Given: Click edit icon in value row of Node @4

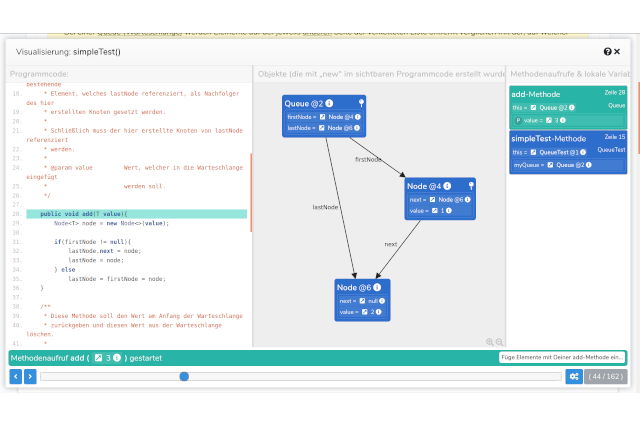Looking at the screenshot, I should [435, 211].
